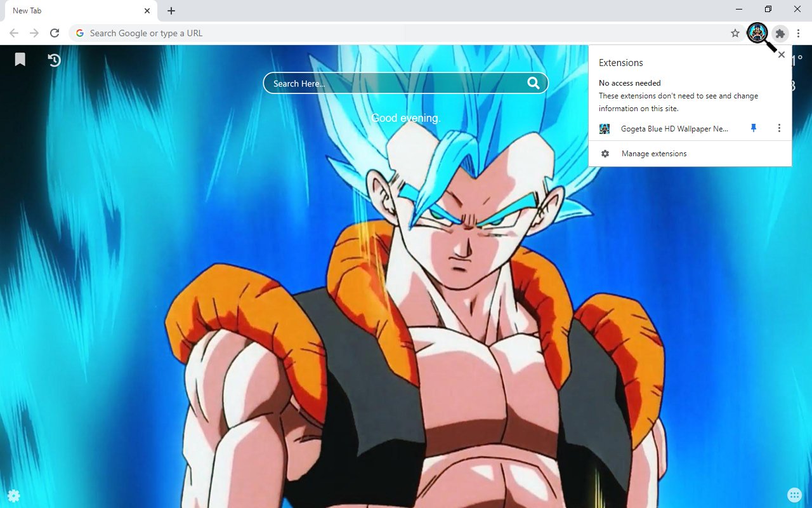
Task: Open Chrome three-dot menu
Action: tap(799, 33)
